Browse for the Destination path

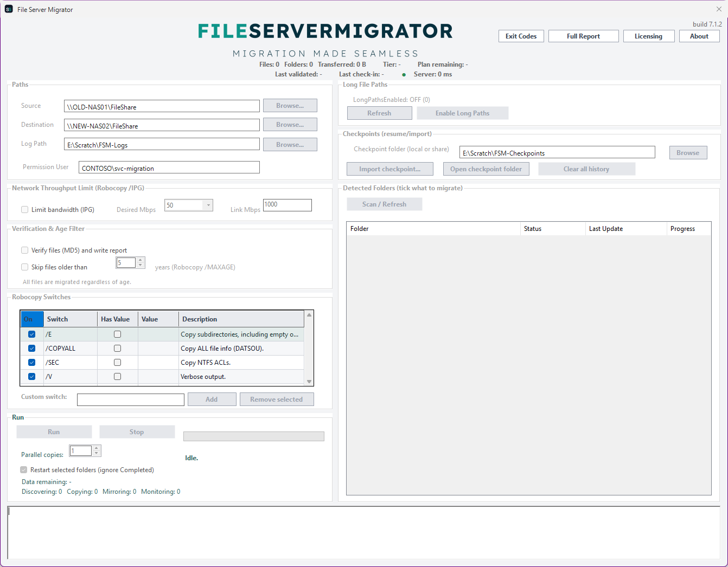pos(290,125)
